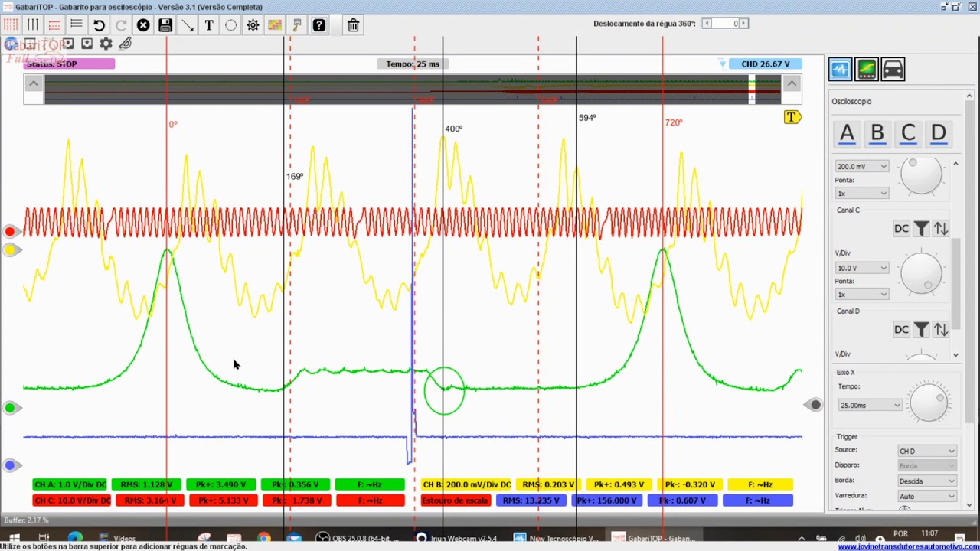Select the solid vertical rulers tool

coord(33,25)
